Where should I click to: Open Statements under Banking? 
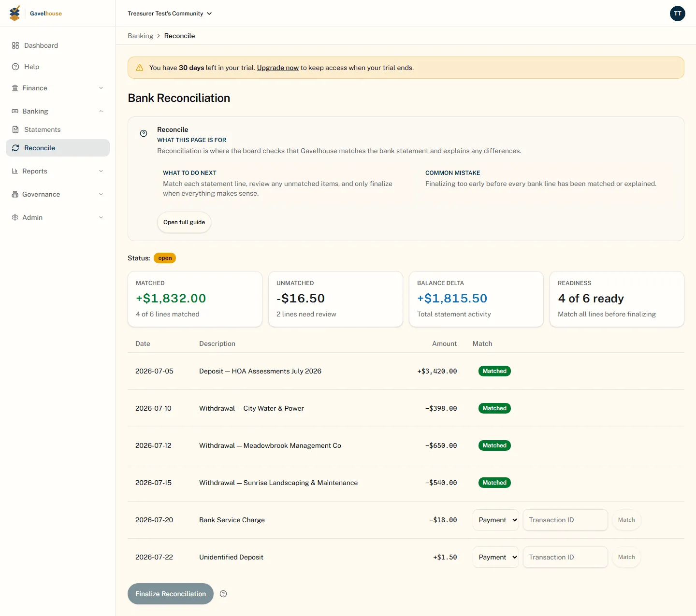click(x=58, y=129)
